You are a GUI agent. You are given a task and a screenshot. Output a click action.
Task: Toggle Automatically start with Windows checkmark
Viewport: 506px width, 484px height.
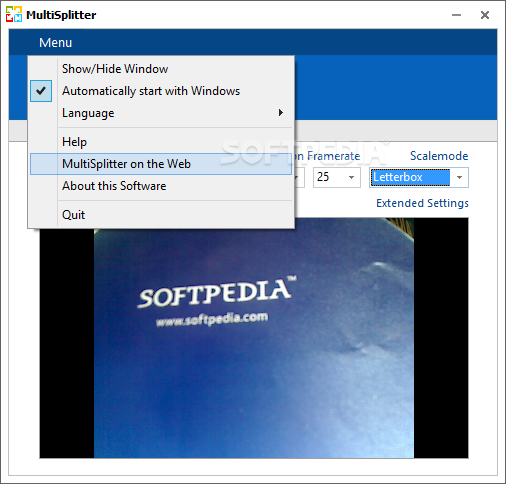coord(41,91)
